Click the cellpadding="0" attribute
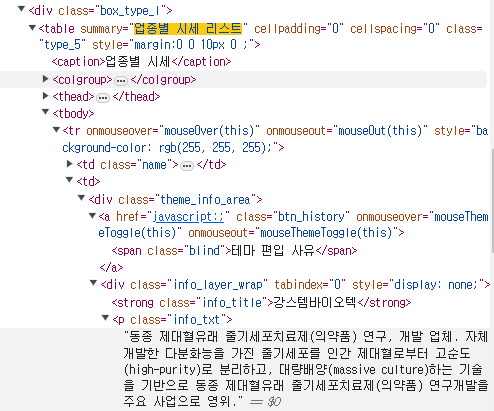494x411 pixels. 299,29
